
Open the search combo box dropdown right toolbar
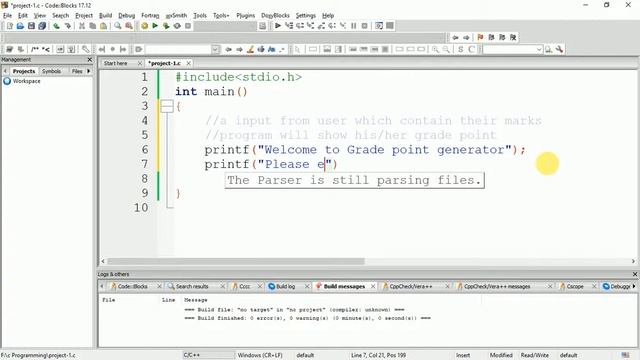tap(539, 49)
